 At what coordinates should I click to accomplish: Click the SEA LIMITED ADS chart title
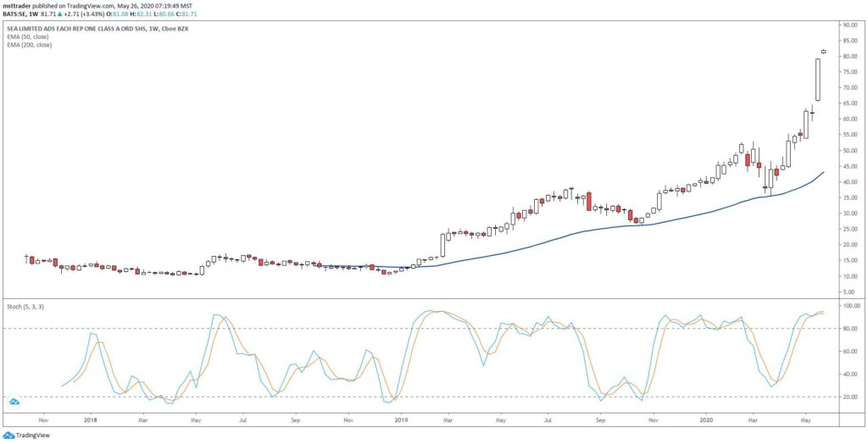pyautogui.click(x=97, y=28)
